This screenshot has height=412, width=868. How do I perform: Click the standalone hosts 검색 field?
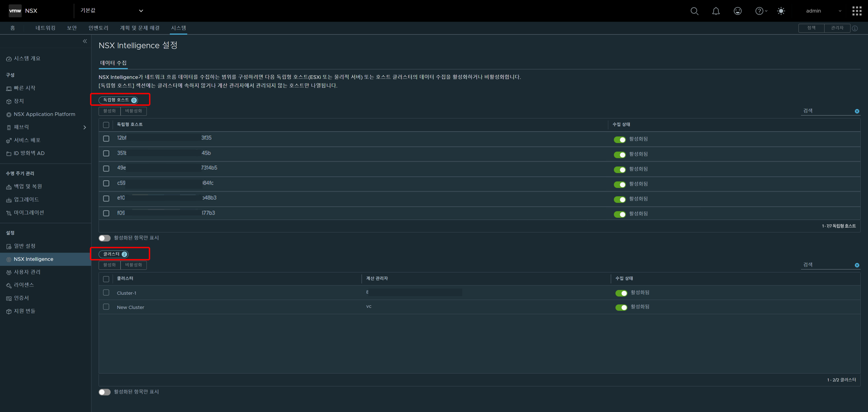pos(827,111)
